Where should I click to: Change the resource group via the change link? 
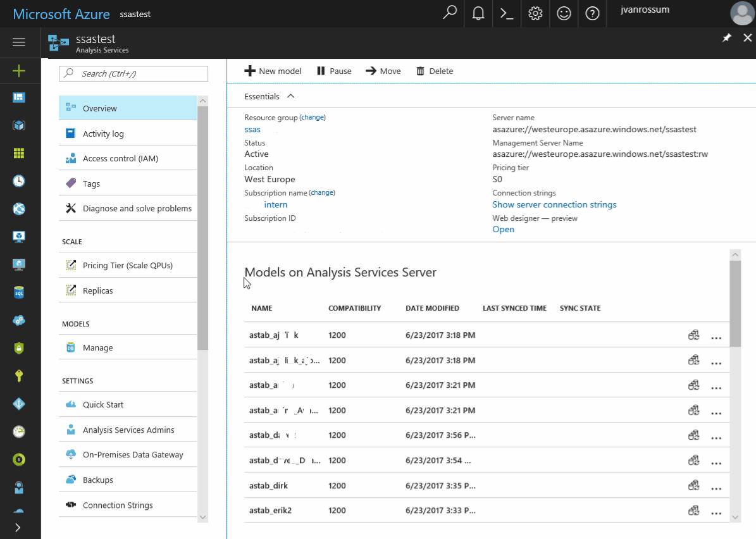click(312, 117)
